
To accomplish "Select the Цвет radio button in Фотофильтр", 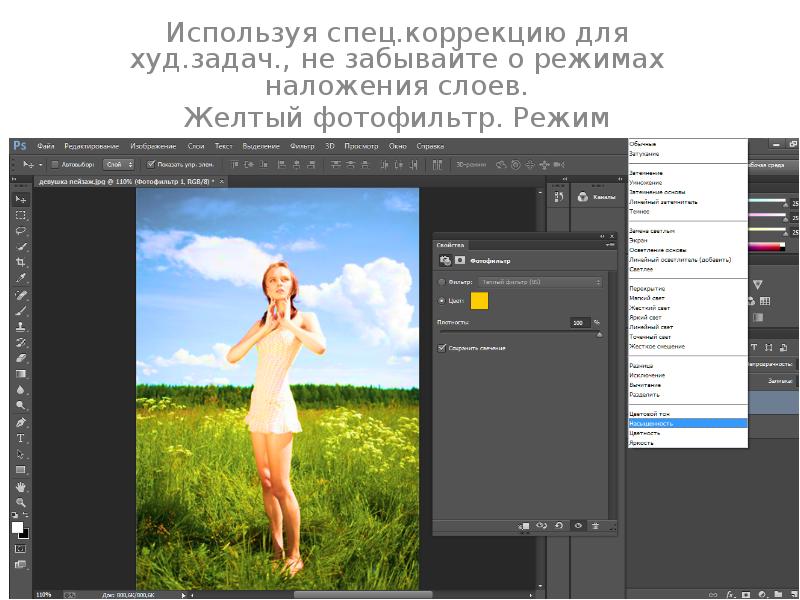I will 441,300.
